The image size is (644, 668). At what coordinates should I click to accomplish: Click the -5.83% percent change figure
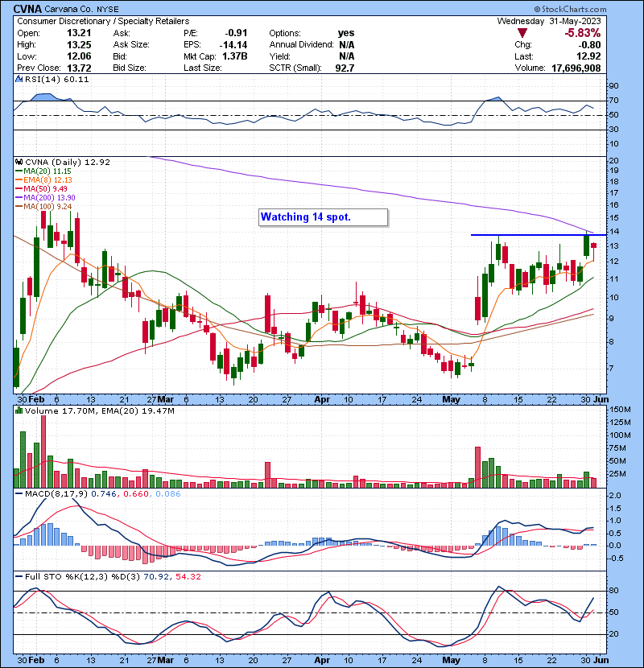(x=583, y=33)
